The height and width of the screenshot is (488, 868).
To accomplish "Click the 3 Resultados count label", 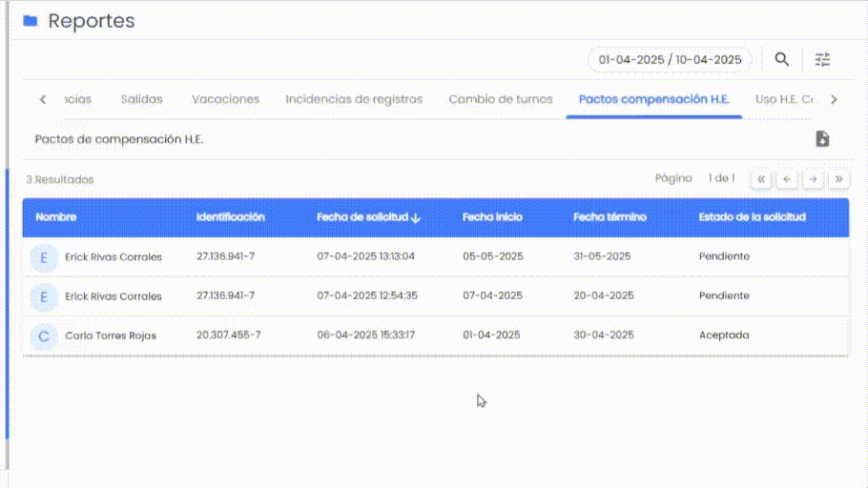I will 60,179.
